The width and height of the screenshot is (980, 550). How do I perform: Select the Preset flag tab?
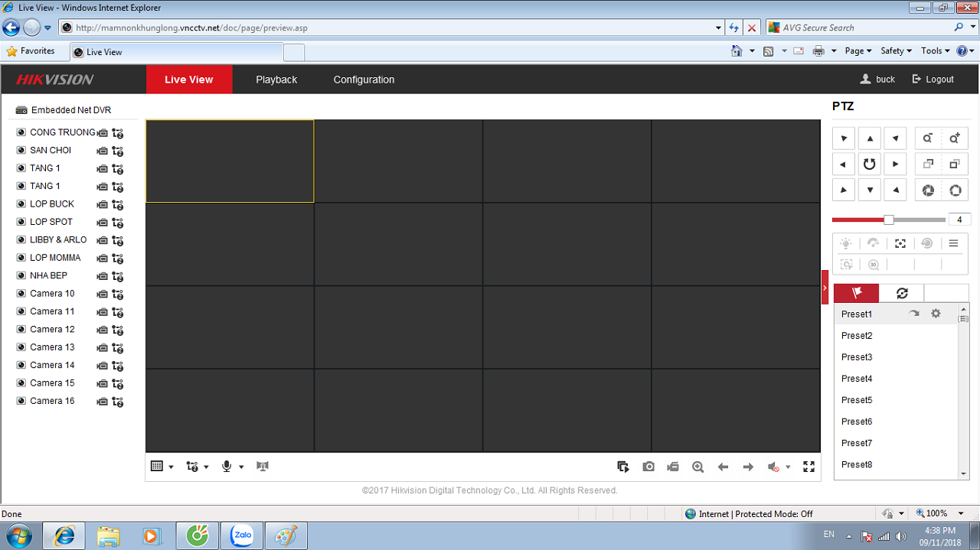tap(856, 293)
